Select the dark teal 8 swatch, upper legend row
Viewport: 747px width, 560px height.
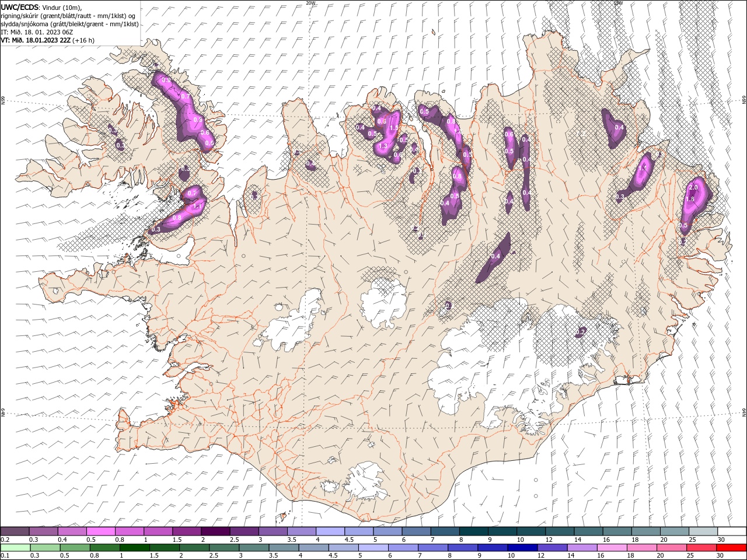(474, 531)
